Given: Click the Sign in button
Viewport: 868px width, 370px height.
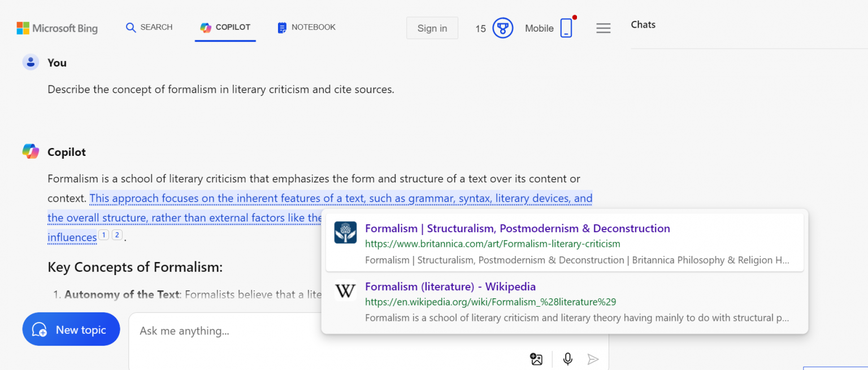Looking at the screenshot, I should [x=431, y=28].
